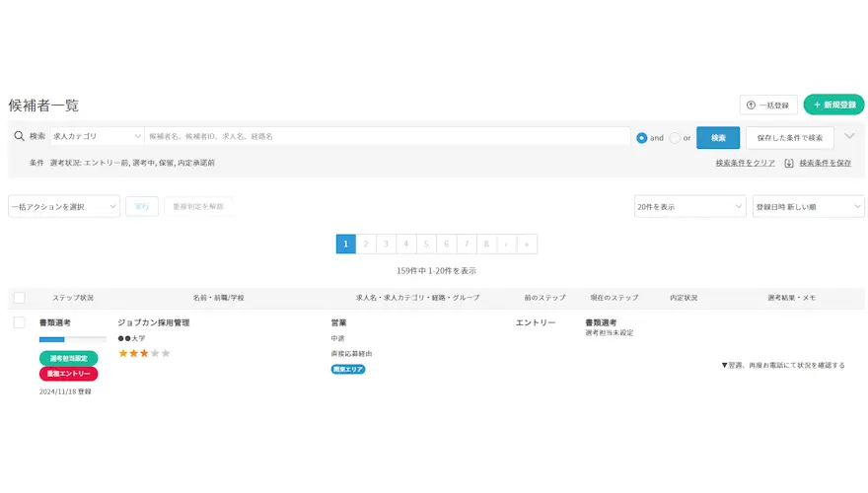868x493 pixels.
Task: Check the ジョブカン採用管理 row checkbox
Action: (19, 322)
